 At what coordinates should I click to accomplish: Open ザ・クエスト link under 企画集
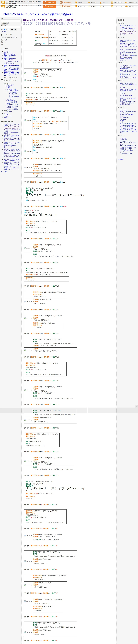tap(10, 112)
